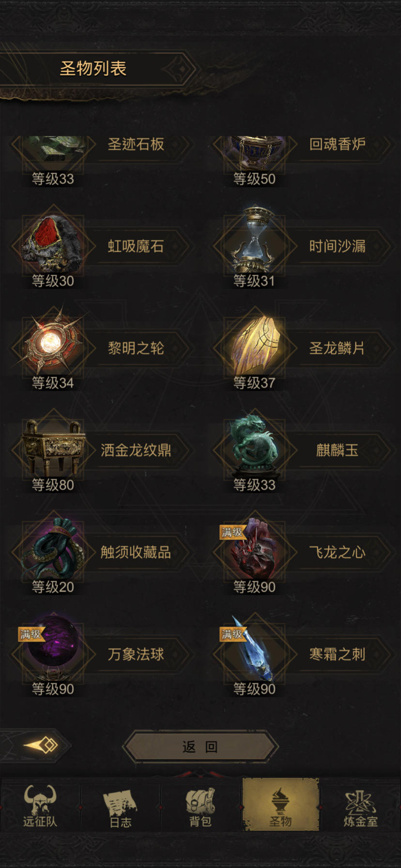Select the 寒霜之刺 ice shard icon
Screen dimensions: 401x868
[254, 649]
